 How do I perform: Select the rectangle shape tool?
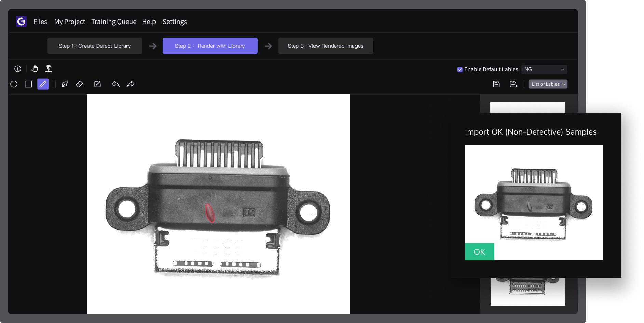(x=28, y=84)
